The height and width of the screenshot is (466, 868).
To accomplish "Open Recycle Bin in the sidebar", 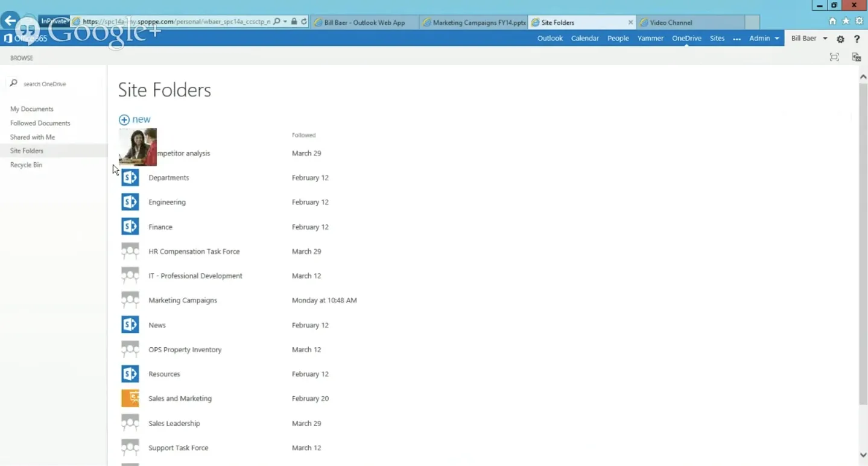I will click(26, 165).
